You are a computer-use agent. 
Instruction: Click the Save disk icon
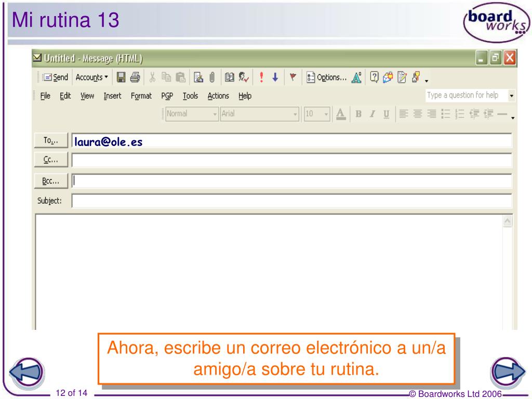(x=121, y=77)
